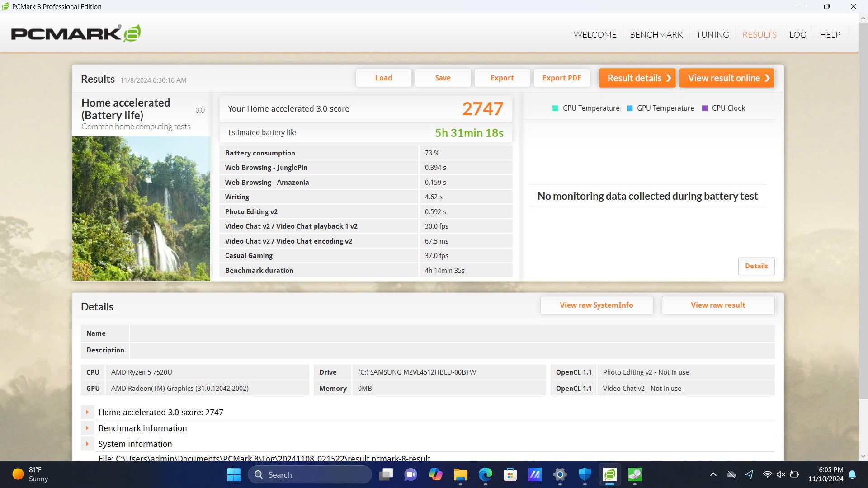The width and height of the screenshot is (868, 488).
Task: Open Microsoft Store from taskbar
Action: [x=510, y=474]
